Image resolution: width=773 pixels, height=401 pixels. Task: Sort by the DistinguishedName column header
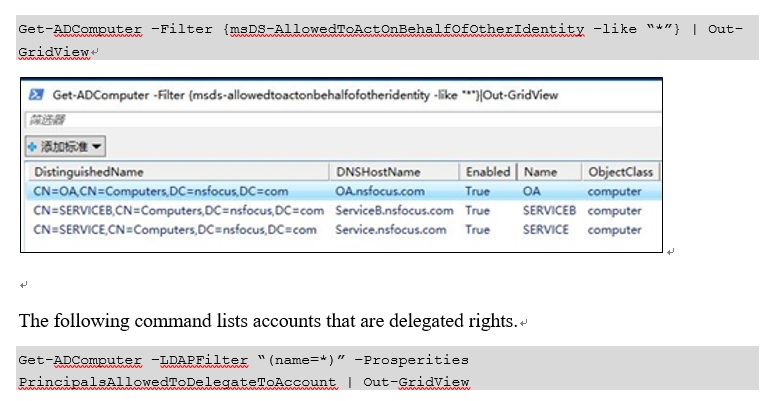[x=89, y=172]
